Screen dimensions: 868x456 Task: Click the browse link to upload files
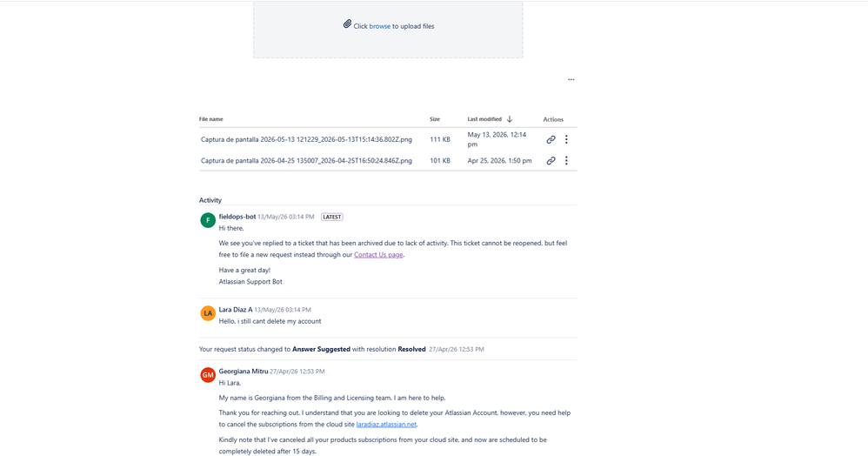coord(380,26)
